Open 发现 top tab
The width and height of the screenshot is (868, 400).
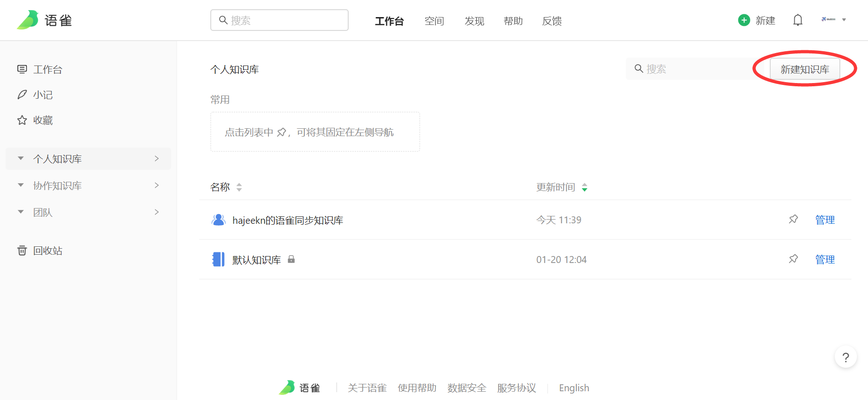tap(474, 21)
